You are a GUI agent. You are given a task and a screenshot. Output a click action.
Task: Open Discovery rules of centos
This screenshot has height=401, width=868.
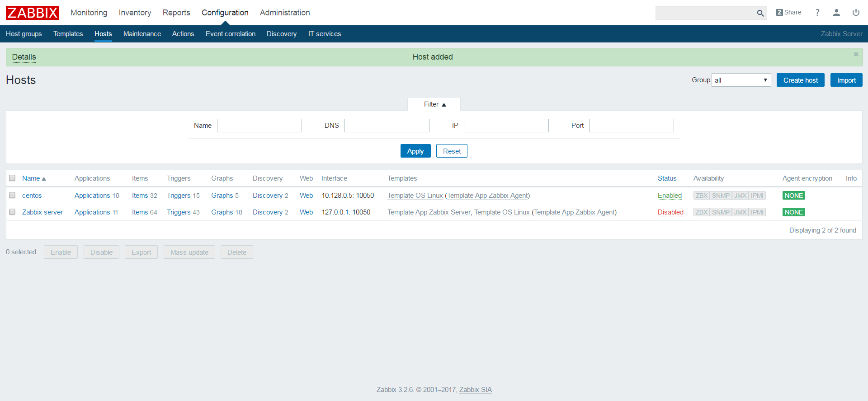tap(268, 196)
